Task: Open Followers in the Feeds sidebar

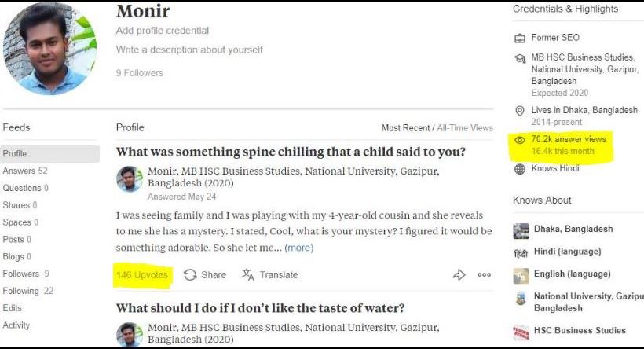Action: click(x=21, y=274)
